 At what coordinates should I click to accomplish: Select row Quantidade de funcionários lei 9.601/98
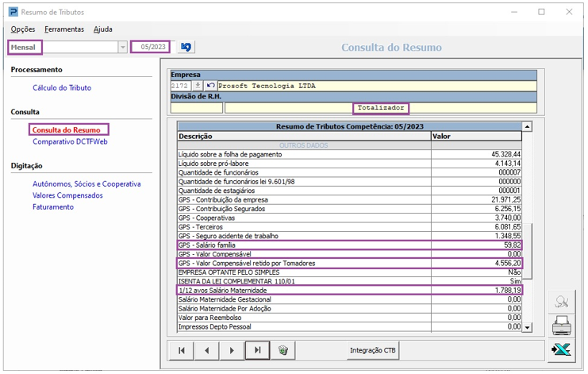(x=349, y=182)
